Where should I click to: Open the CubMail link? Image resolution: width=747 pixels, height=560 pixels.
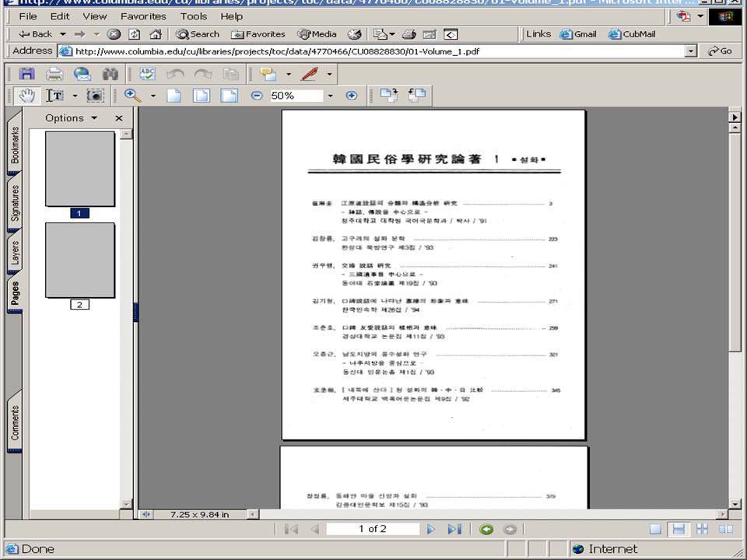point(632,34)
